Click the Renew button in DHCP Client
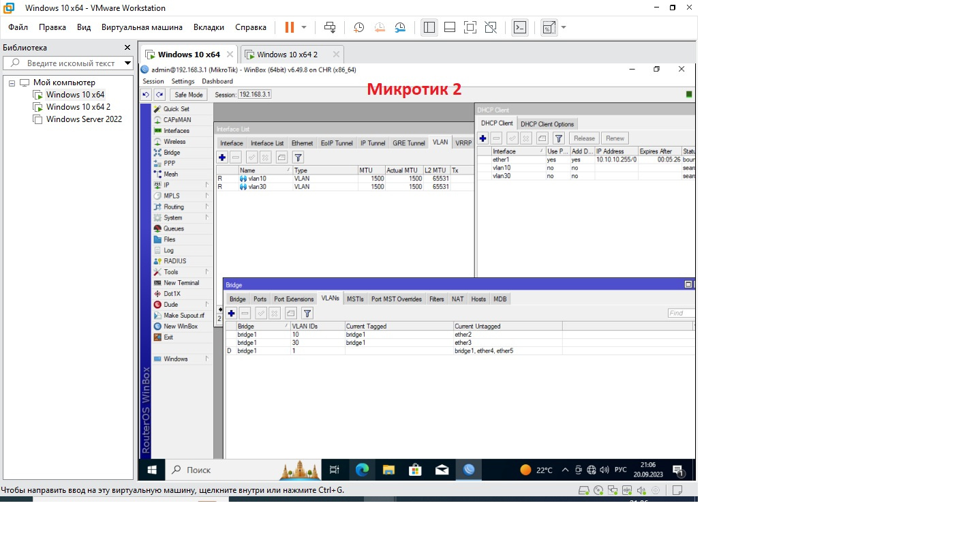 coord(615,138)
